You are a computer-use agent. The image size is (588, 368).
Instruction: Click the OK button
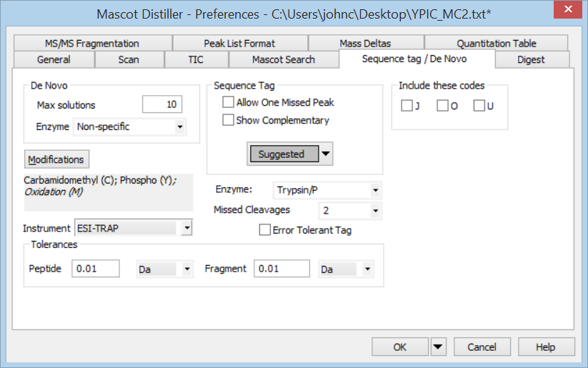pos(400,347)
